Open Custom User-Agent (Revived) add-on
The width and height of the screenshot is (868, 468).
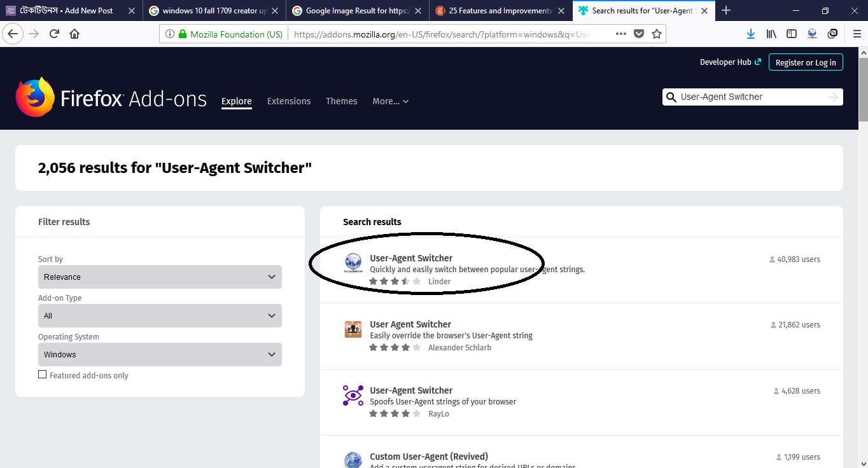click(429, 457)
